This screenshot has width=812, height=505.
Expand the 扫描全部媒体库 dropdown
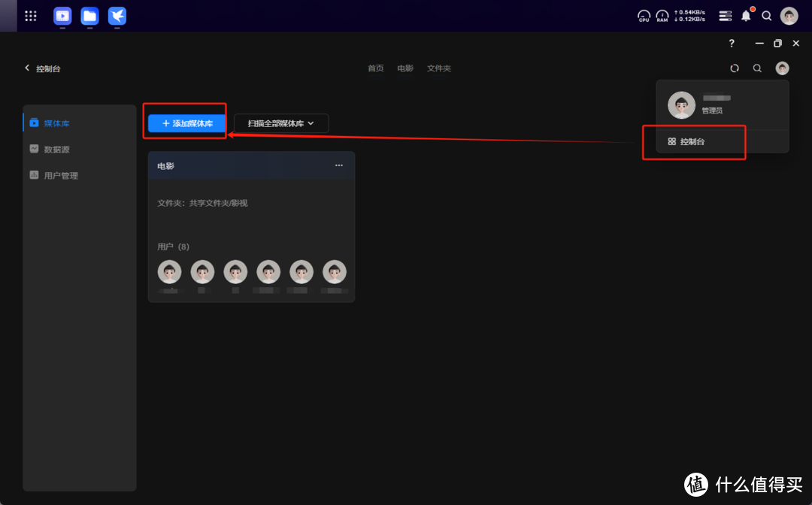click(280, 122)
